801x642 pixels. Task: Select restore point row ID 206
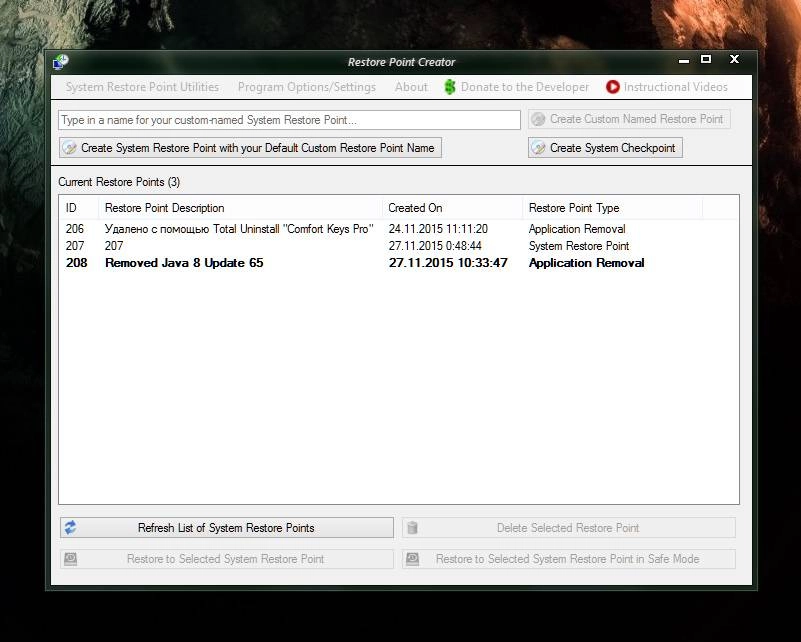(75, 229)
